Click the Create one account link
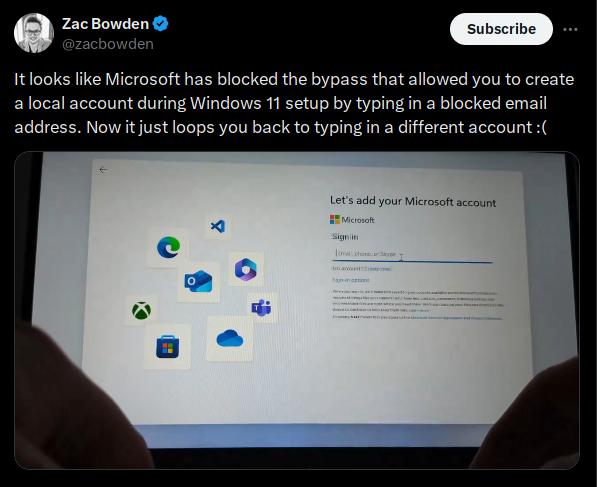The height and width of the screenshot is (487, 597). [x=379, y=269]
